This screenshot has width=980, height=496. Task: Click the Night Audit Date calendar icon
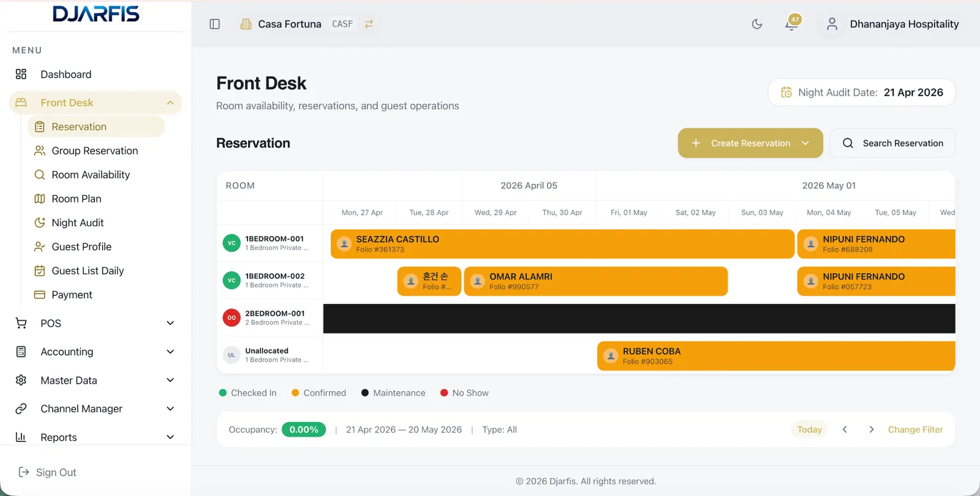point(786,93)
